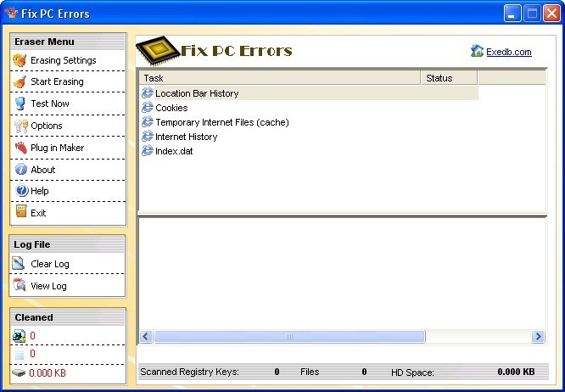
Task: Select the Location Bar History task row
Action: tap(309, 93)
